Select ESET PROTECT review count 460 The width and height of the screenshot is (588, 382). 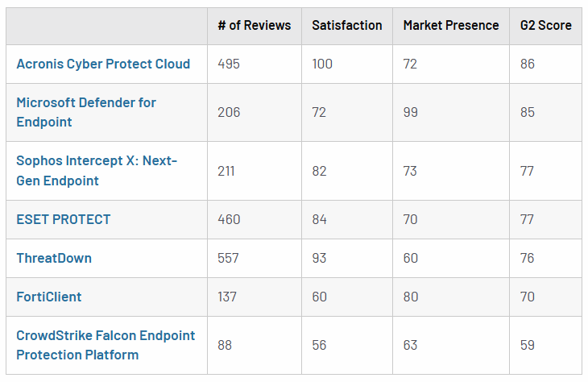click(229, 219)
